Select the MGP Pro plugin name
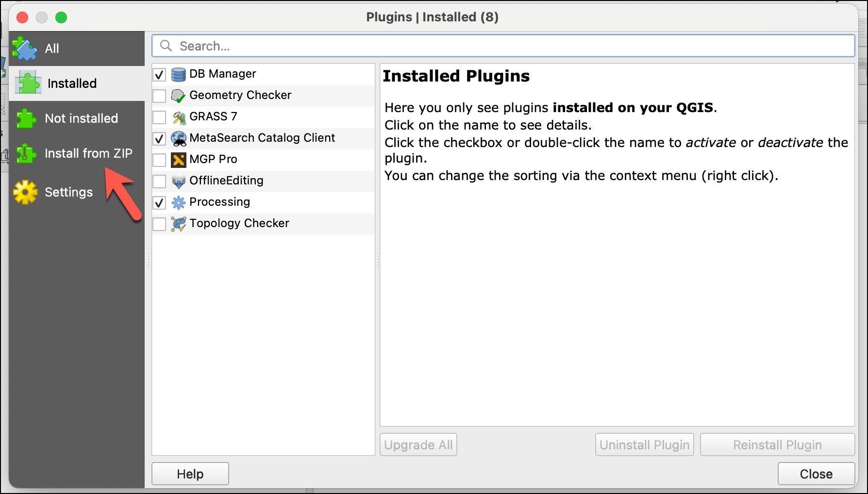 pos(213,159)
